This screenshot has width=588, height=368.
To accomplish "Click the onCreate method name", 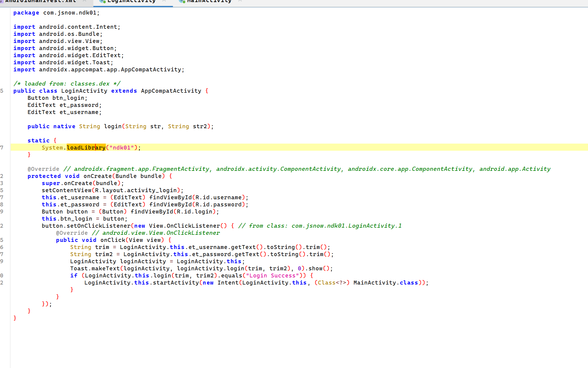I will click(98, 176).
